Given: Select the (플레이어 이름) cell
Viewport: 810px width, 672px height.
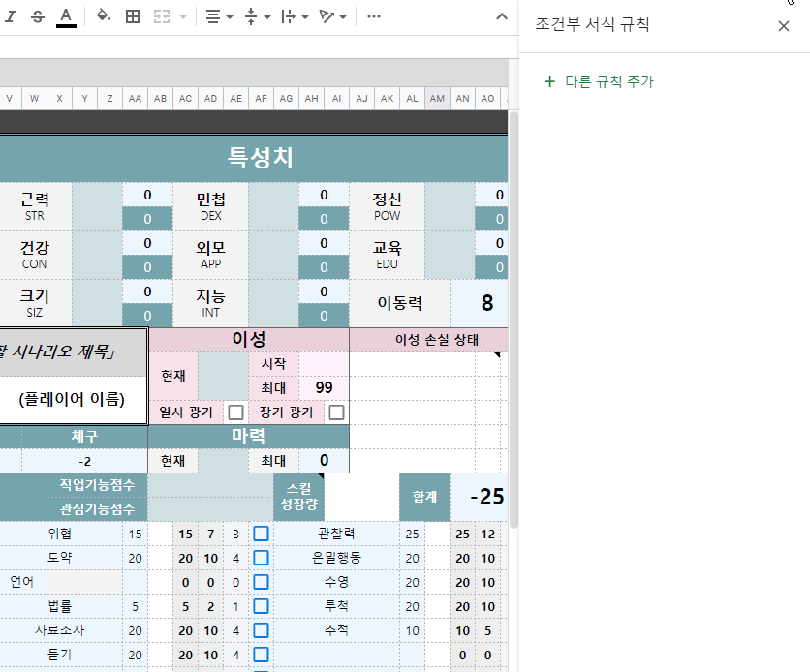Looking at the screenshot, I should pyautogui.click(x=74, y=400).
